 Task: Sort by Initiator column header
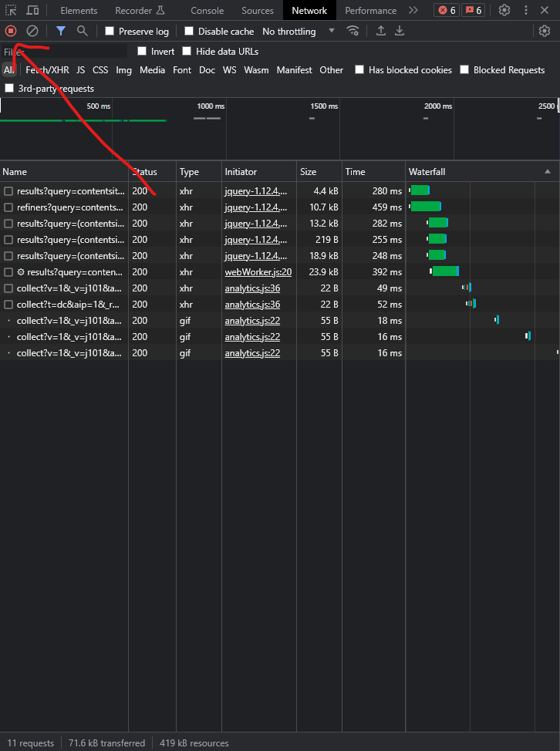(258, 171)
